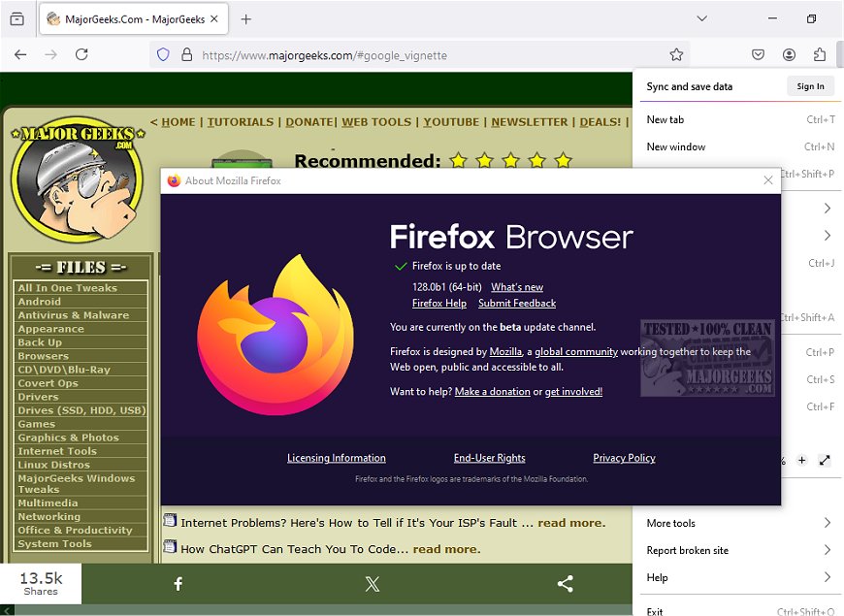Enter full screen from the menu zoom row
The image size is (844, 616).
click(825, 460)
